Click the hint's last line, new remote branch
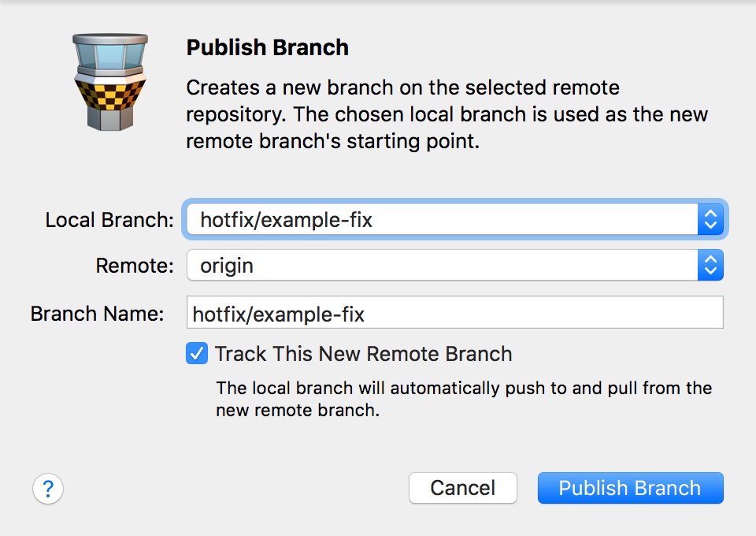Screen dimensions: 756x536 tap(298, 410)
